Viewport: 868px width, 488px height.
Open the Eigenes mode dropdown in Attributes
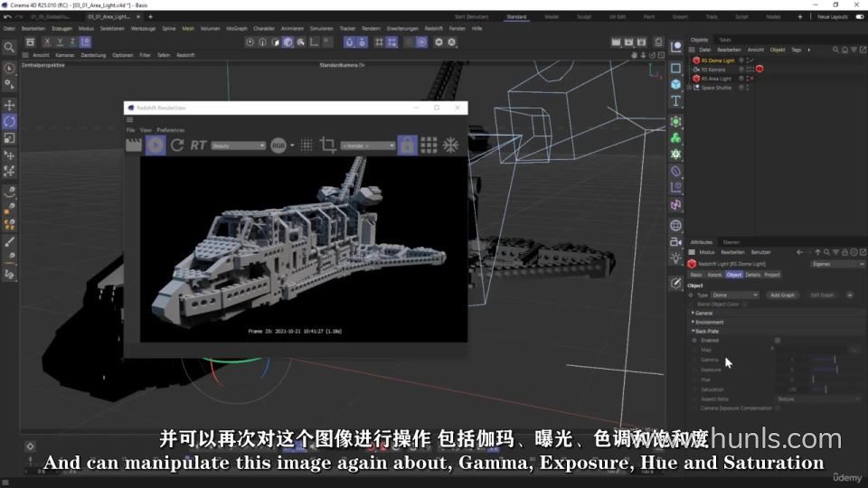coord(838,264)
